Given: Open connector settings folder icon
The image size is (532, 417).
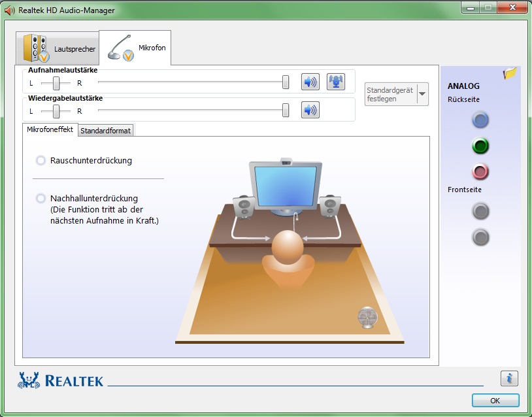Looking at the screenshot, I should 510,73.
